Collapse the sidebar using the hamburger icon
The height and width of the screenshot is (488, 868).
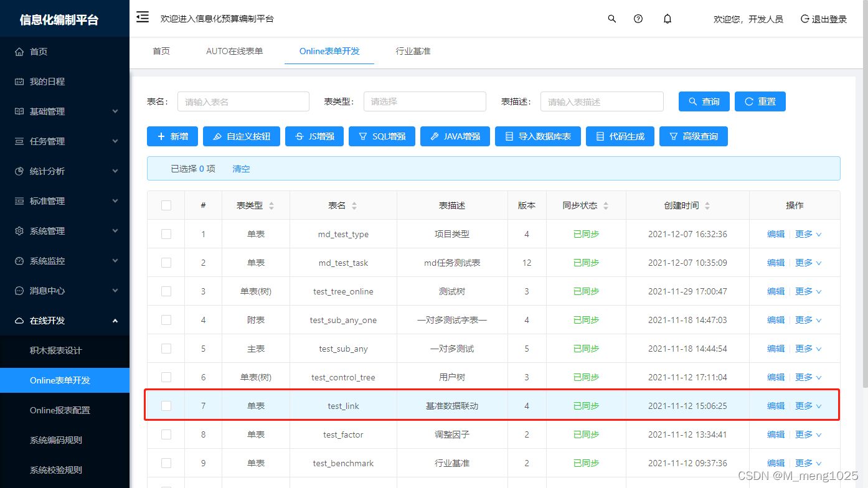[142, 17]
